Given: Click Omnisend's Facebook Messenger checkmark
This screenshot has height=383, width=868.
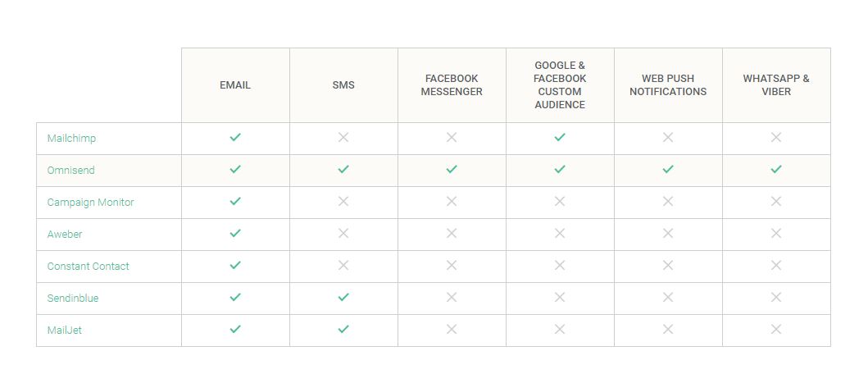Looking at the screenshot, I should 452,170.
